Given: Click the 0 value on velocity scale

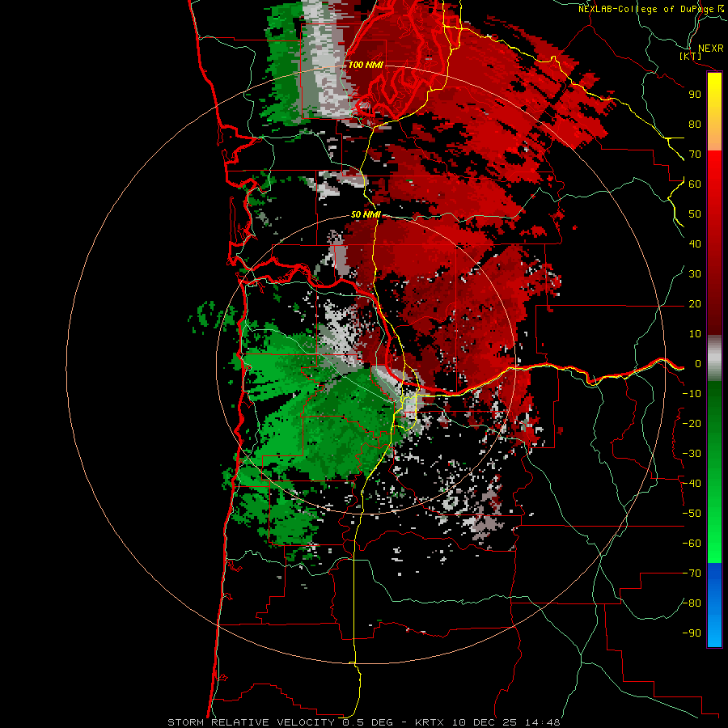Looking at the screenshot, I should coord(698,364).
